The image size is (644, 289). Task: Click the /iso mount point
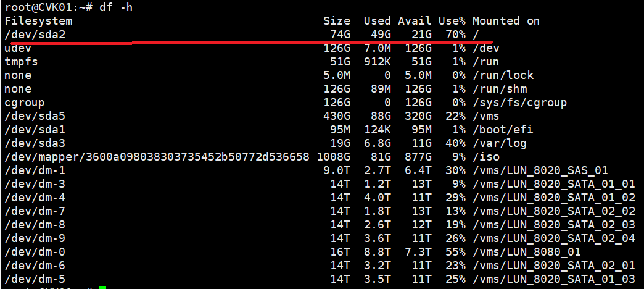tap(486, 157)
